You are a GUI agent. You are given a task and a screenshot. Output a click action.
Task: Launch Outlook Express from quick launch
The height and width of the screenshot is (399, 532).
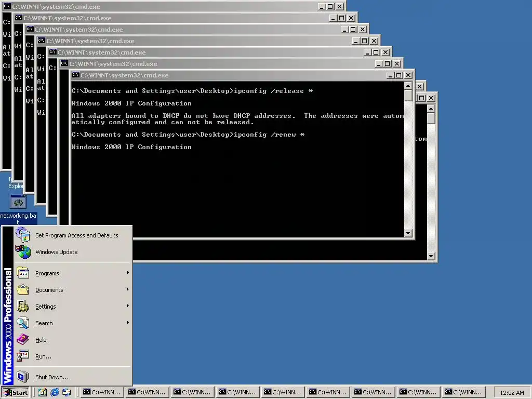66,392
